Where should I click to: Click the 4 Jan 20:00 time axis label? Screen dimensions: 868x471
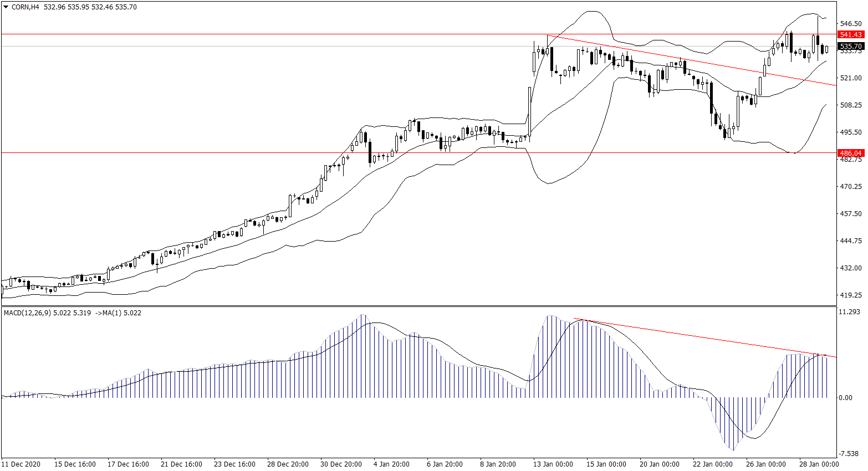(391, 464)
